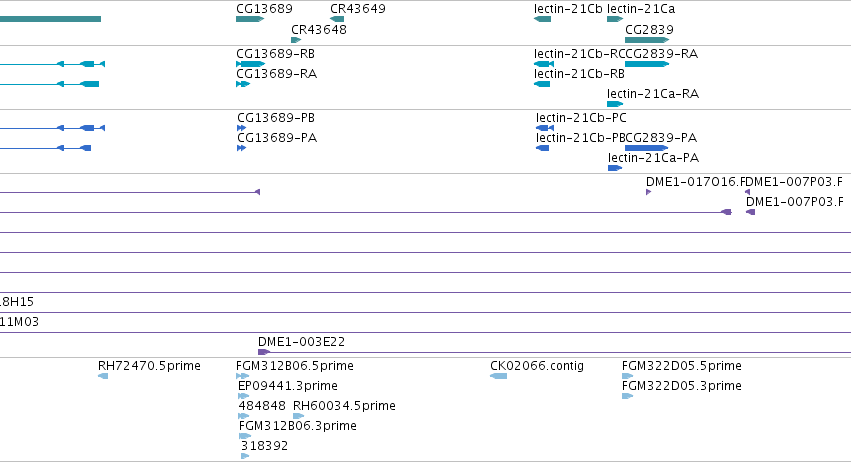
Task: Open the CR43648 gene feature label
Action: click(x=319, y=29)
